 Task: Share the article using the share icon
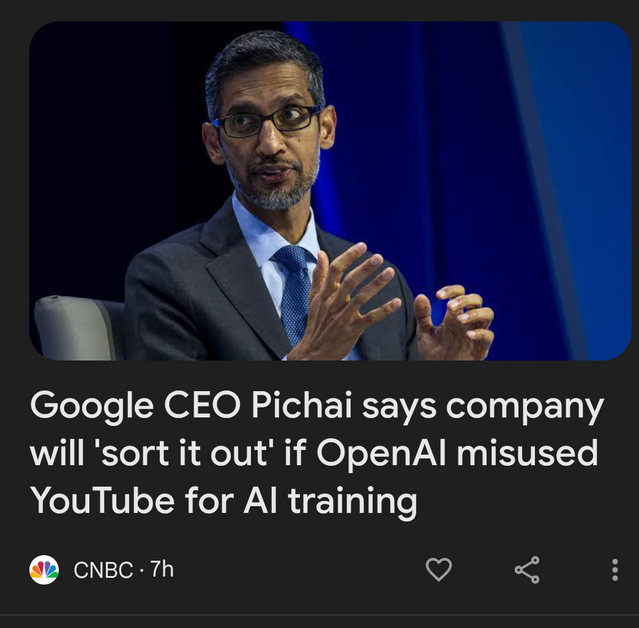(527, 569)
